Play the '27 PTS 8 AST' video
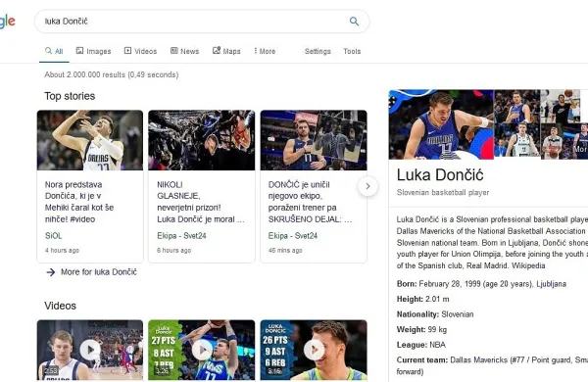Image resolution: width=588 pixels, height=382 pixels. click(201, 350)
